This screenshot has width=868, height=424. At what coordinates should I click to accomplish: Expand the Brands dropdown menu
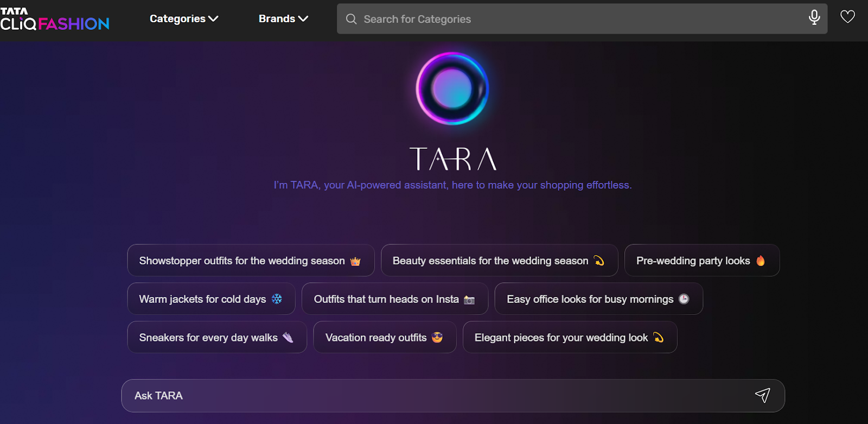click(x=283, y=19)
